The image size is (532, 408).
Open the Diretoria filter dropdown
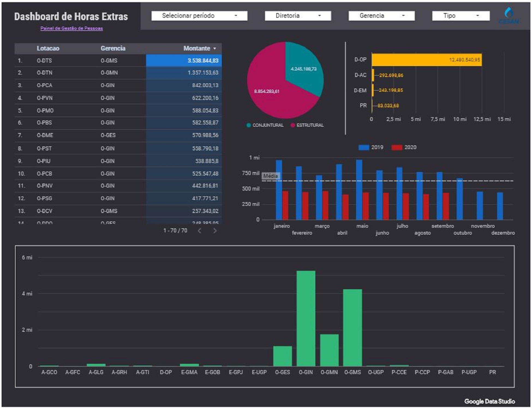pos(297,16)
